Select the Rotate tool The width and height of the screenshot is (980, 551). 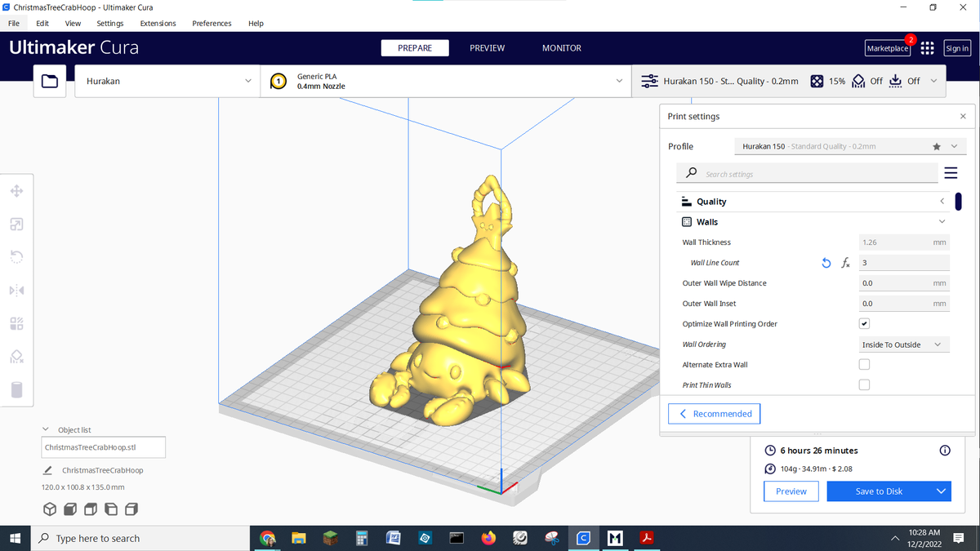[16, 256]
